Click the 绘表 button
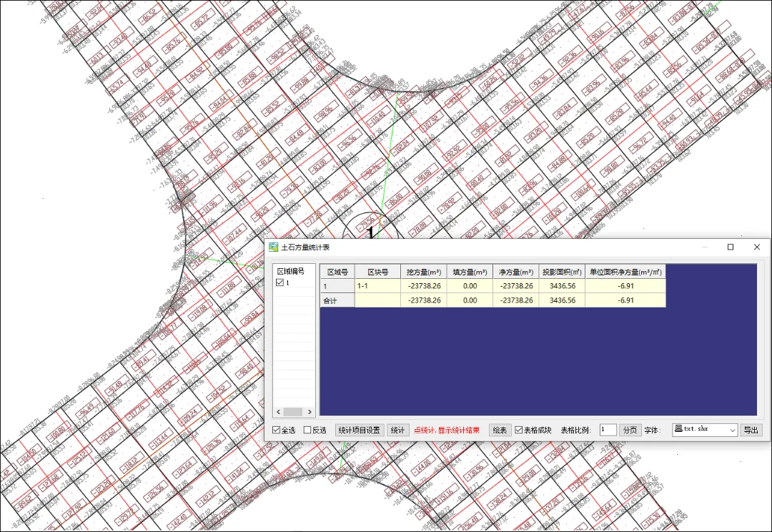Viewport: 772px width, 532px height. pos(500,430)
